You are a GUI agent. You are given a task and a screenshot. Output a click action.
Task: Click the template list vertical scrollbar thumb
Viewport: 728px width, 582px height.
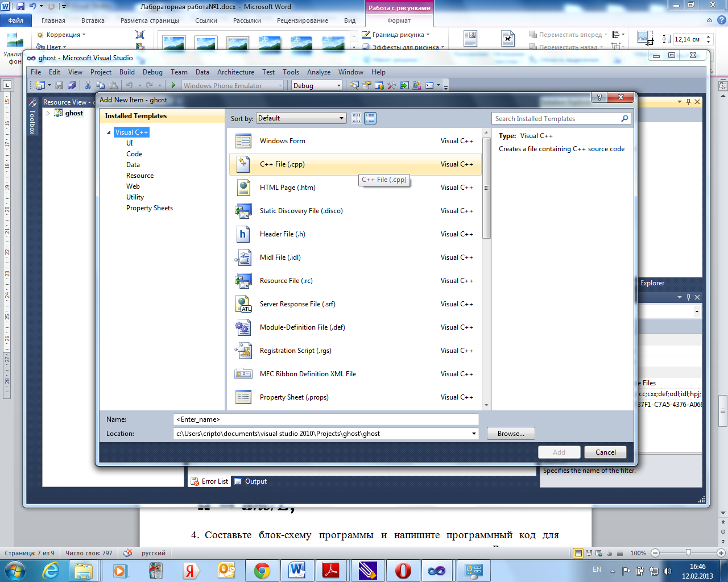point(486,188)
